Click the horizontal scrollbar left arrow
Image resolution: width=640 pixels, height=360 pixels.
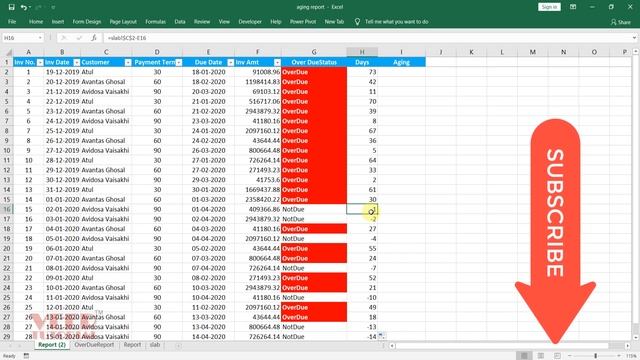coord(392,346)
